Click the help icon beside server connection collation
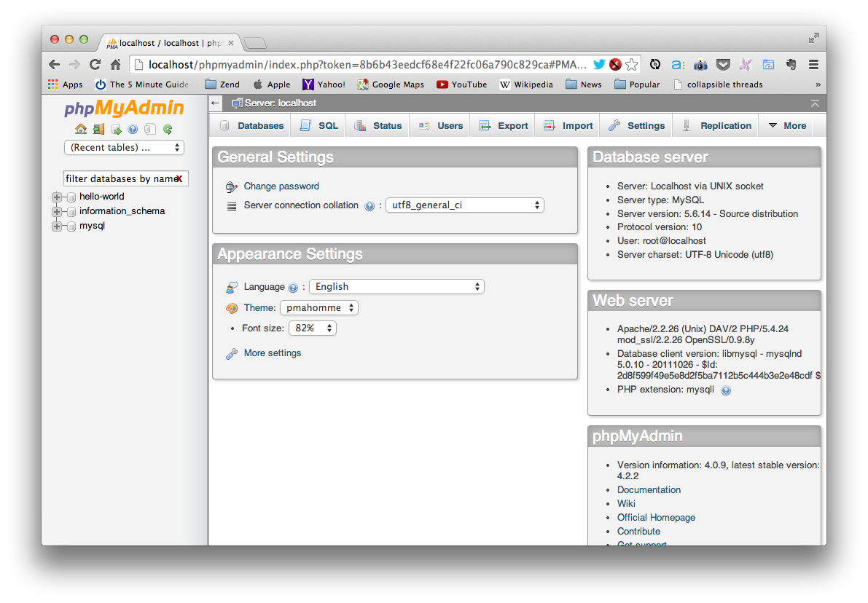 point(370,205)
